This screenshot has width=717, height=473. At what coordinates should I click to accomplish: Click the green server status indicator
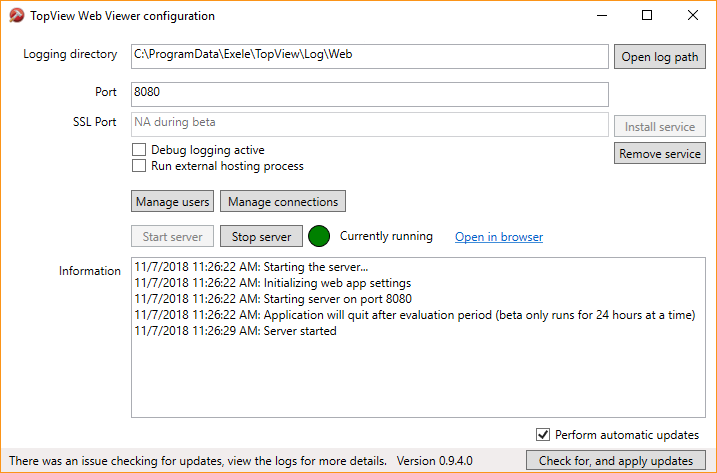(x=319, y=236)
